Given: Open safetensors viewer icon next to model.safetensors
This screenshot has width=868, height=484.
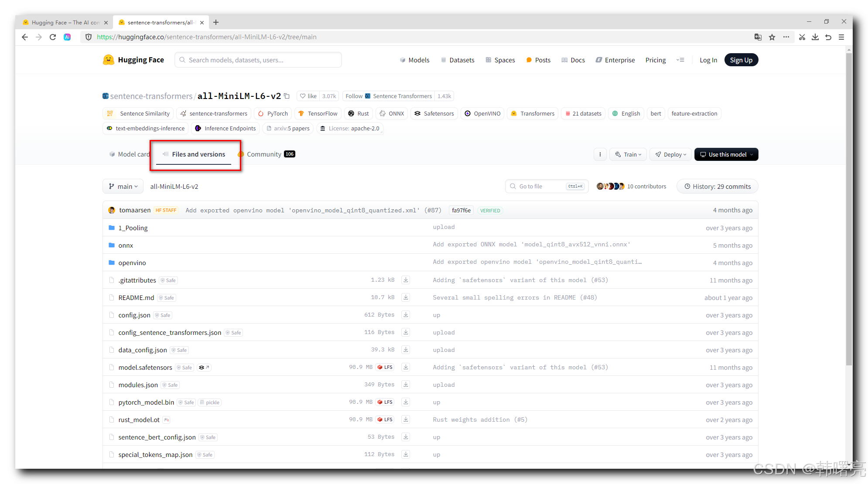Looking at the screenshot, I should pyautogui.click(x=204, y=367).
